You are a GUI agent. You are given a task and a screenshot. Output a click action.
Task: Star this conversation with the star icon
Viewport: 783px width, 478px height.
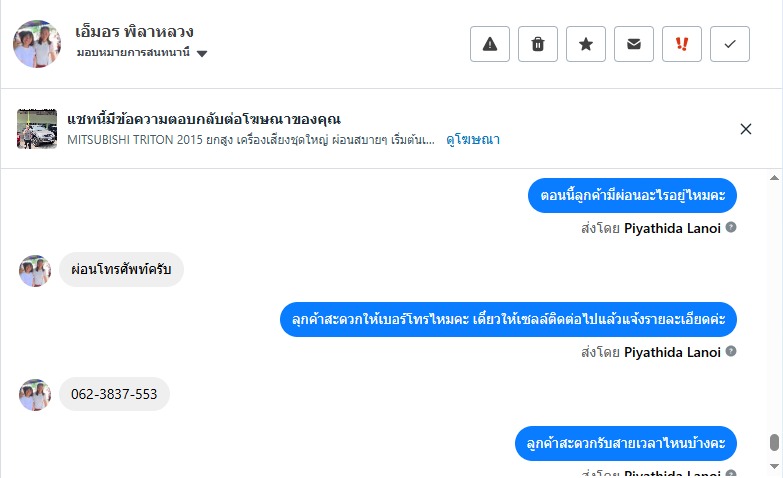click(586, 44)
